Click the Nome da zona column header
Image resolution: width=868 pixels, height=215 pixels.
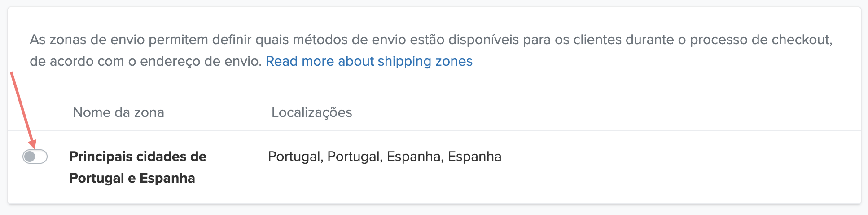[x=118, y=112]
